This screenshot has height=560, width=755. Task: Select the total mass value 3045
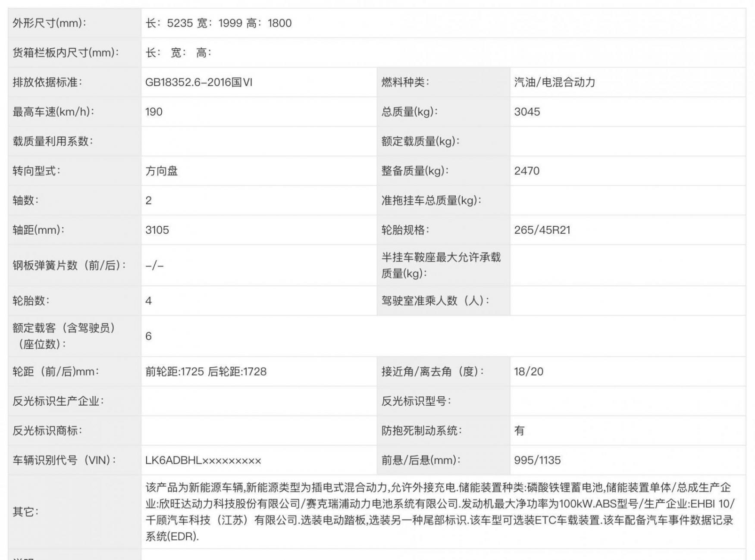click(x=527, y=112)
